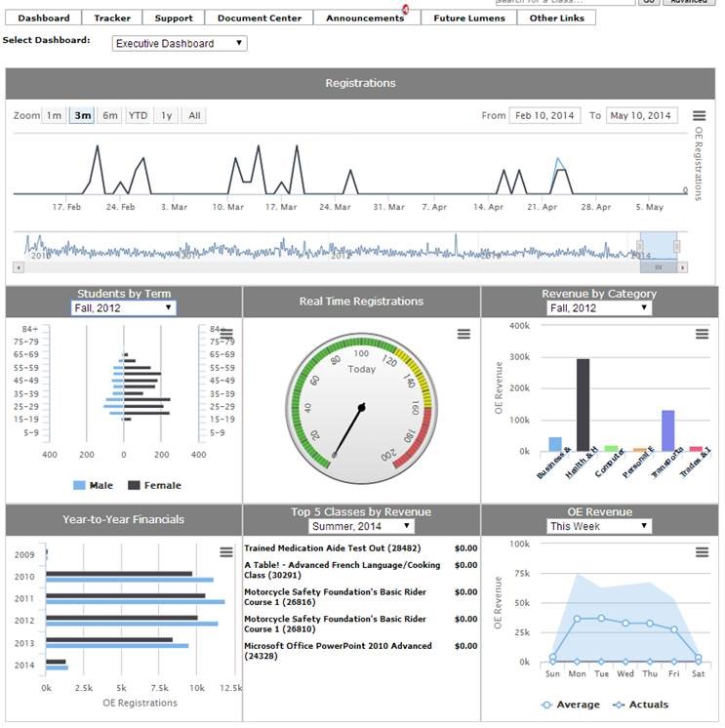Image resolution: width=725 pixels, height=728 pixels.
Task: Open the Year-to-Year Financials chart menu icon
Action: point(226,552)
